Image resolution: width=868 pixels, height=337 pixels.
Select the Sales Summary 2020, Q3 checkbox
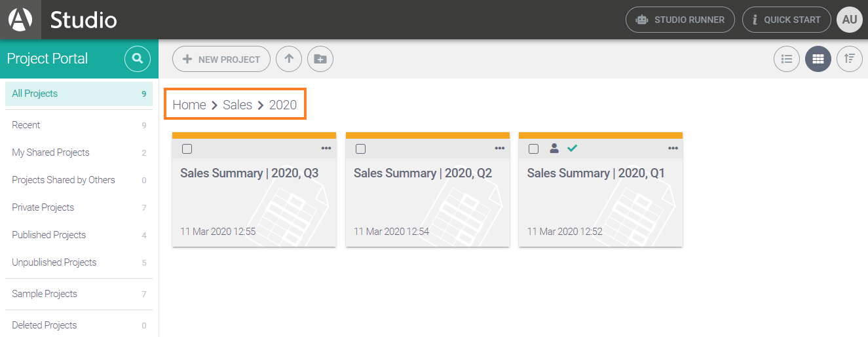187,149
